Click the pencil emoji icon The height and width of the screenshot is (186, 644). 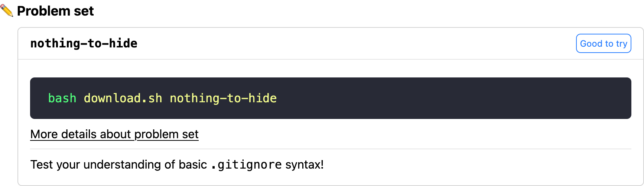click(7, 11)
